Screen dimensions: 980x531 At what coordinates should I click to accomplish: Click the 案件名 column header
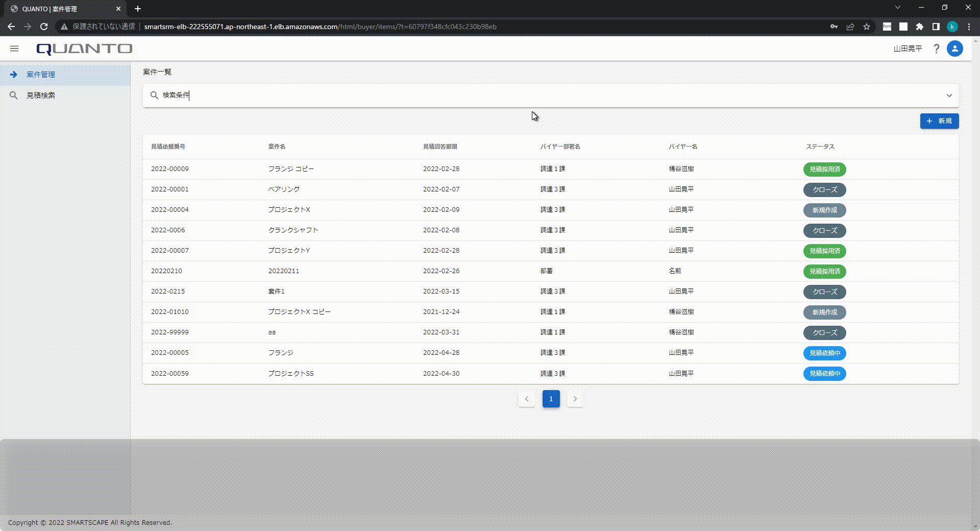point(277,147)
